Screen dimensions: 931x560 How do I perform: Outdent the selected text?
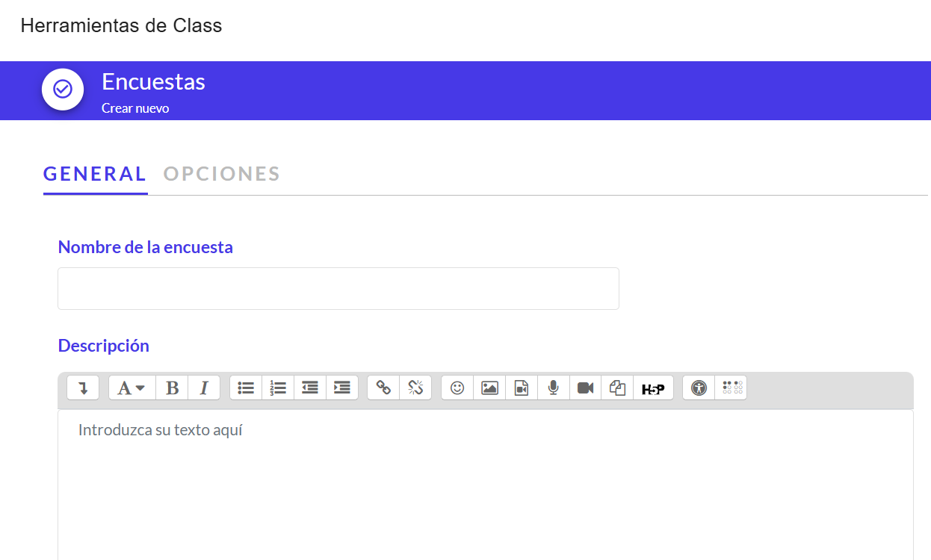310,388
